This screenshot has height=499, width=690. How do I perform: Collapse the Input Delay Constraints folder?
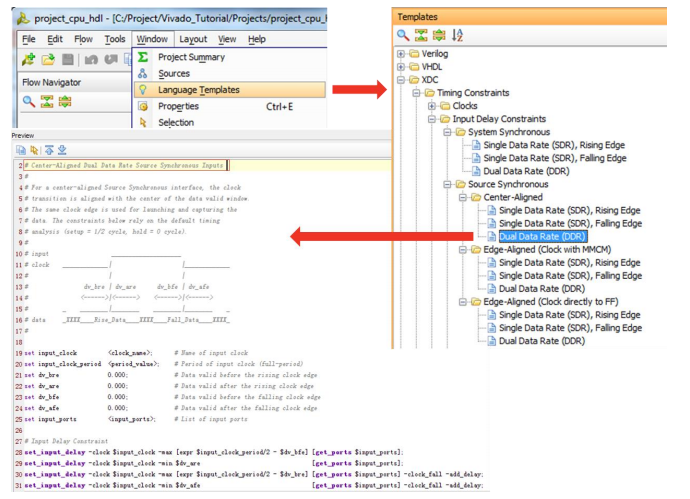432,119
